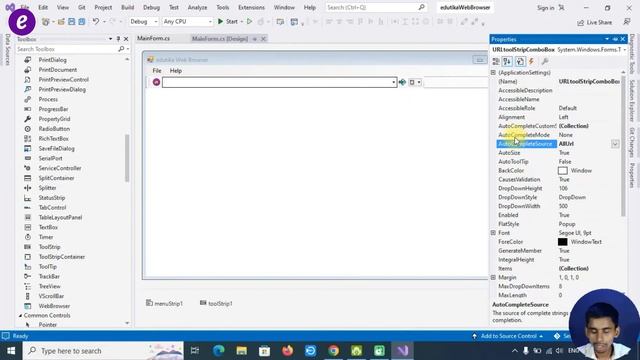
Task: Click the BackColor Window white swatch
Action: coord(562,171)
